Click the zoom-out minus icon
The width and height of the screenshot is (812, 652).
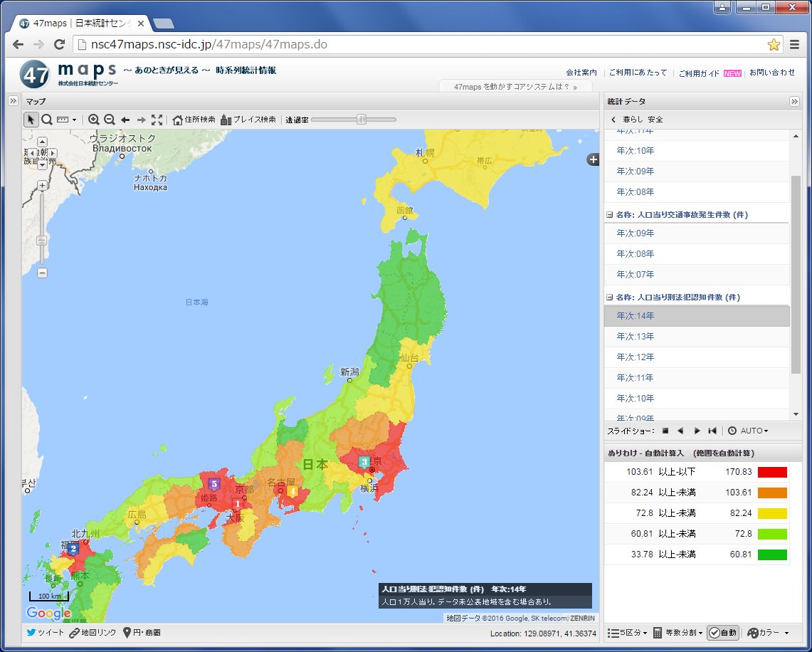(110, 119)
